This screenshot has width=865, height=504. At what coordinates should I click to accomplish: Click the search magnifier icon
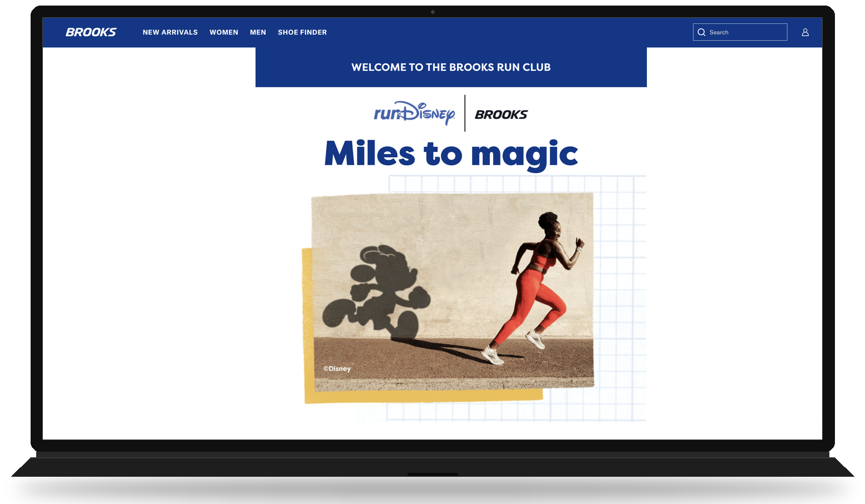(x=701, y=32)
